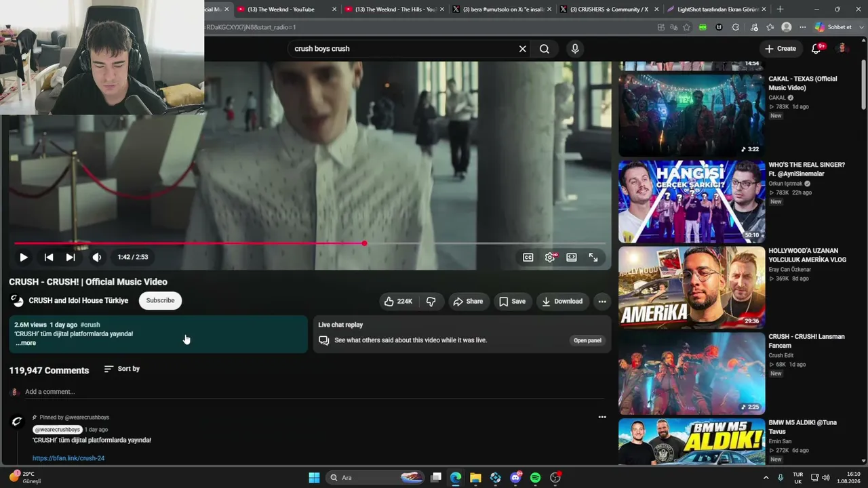The image size is (868, 488).
Task: Show hidden system tray icons
Action: (x=766, y=478)
